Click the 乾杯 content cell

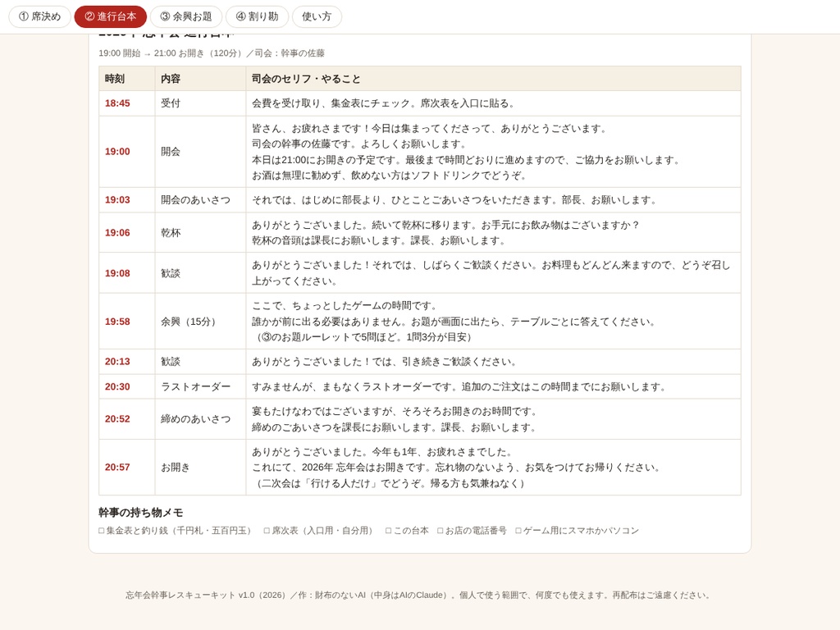(x=200, y=232)
